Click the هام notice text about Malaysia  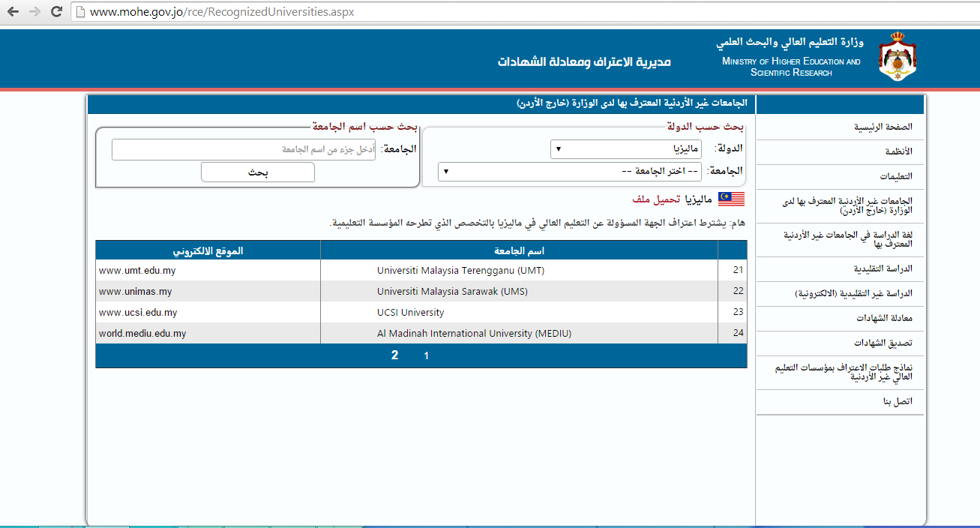539,223
